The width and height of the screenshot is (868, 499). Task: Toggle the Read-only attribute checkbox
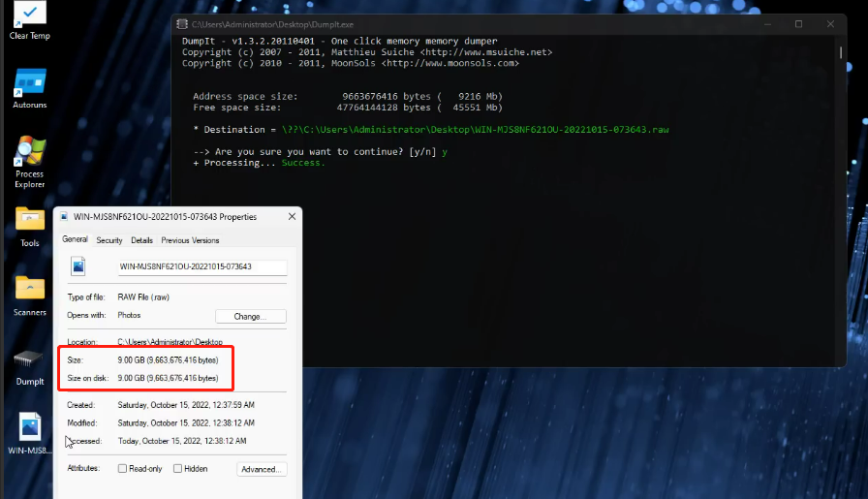coord(122,469)
